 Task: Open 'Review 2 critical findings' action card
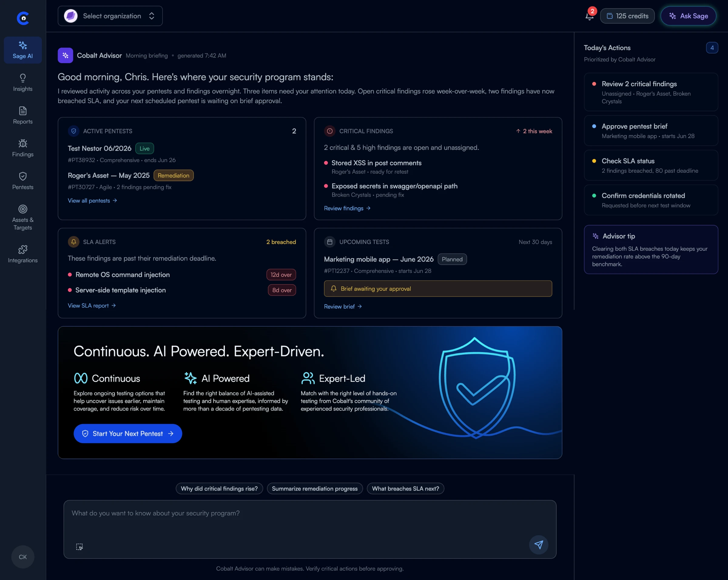[651, 92]
